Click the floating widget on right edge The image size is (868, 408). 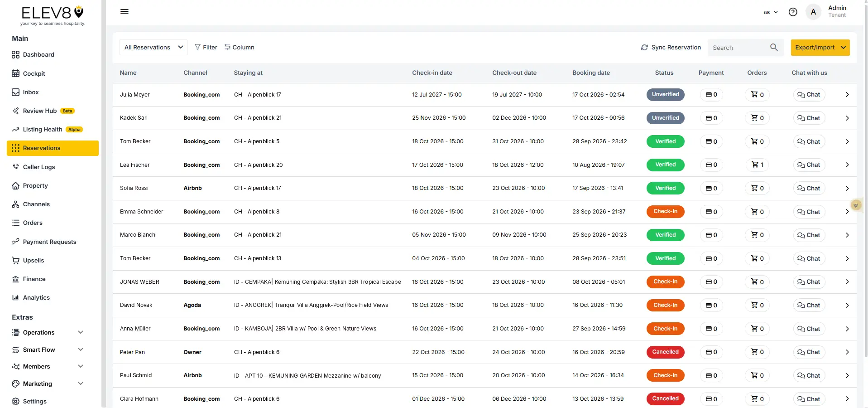(x=856, y=205)
